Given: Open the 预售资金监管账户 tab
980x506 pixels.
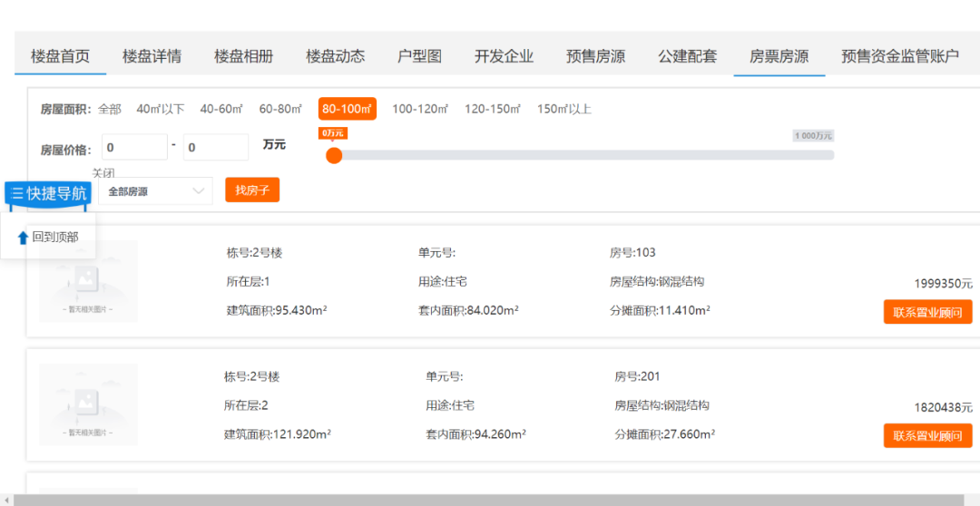Looking at the screenshot, I should pyautogui.click(x=899, y=56).
